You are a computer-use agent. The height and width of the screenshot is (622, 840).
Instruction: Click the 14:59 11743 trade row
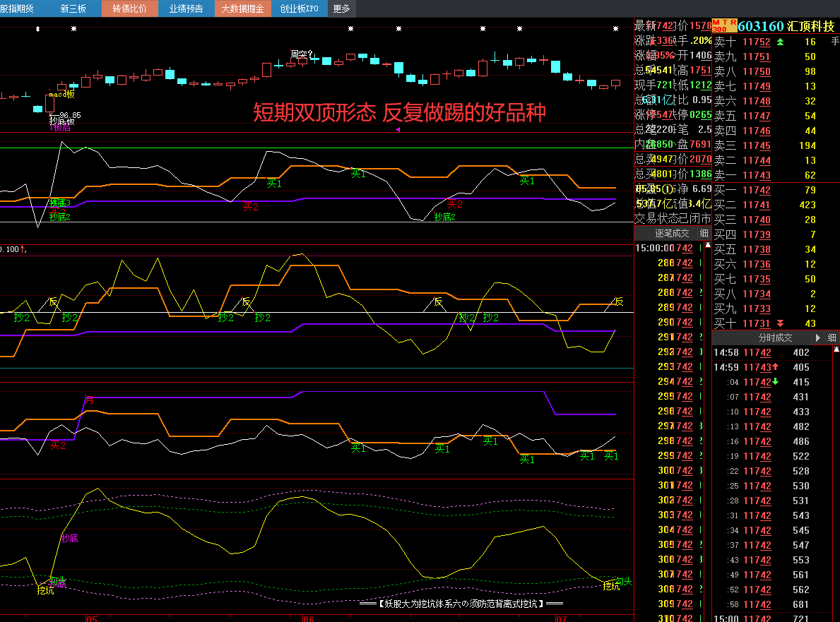pyautogui.click(x=771, y=368)
